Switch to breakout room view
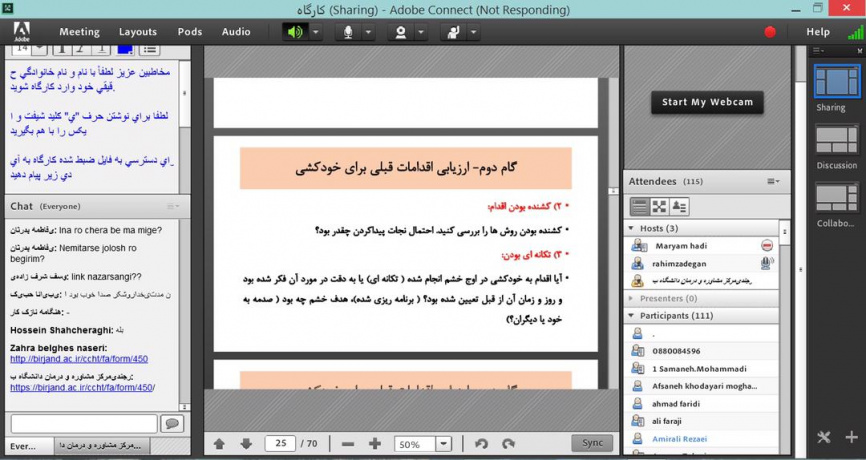 point(659,207)
